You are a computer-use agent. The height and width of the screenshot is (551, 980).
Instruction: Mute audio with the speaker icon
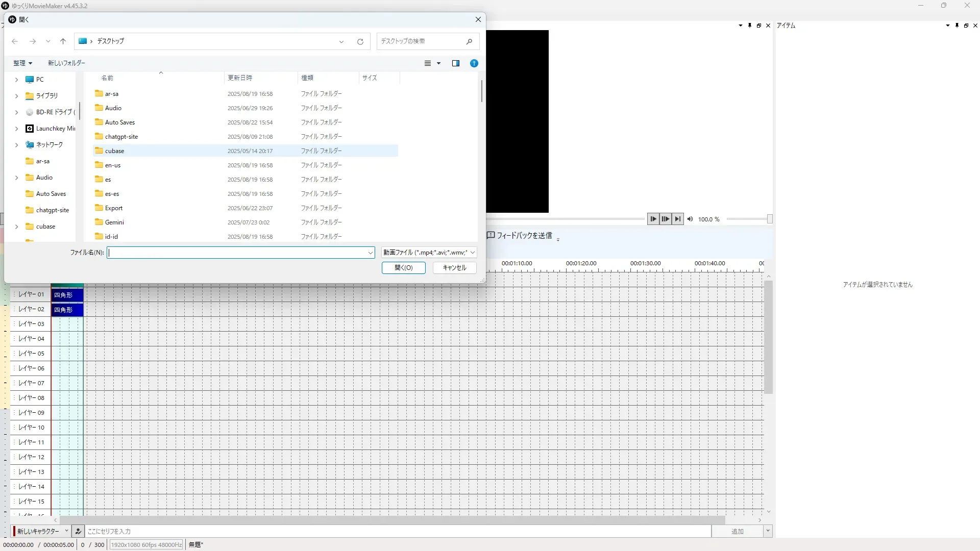point(690,219)
